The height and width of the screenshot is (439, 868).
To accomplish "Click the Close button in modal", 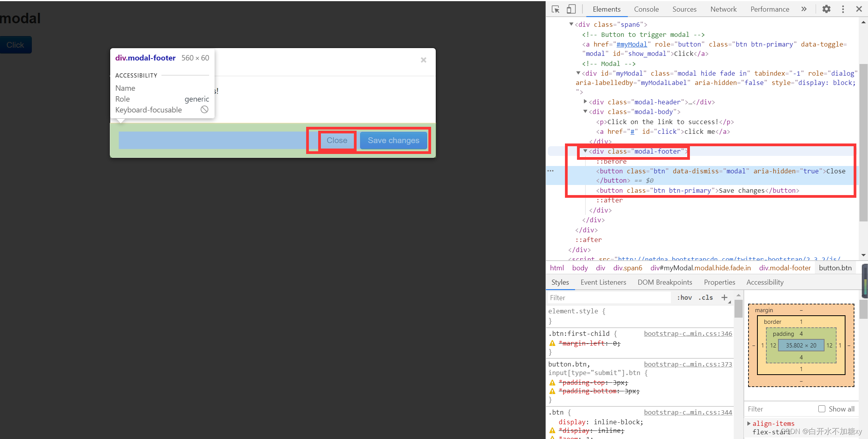I will coord(336,140).
